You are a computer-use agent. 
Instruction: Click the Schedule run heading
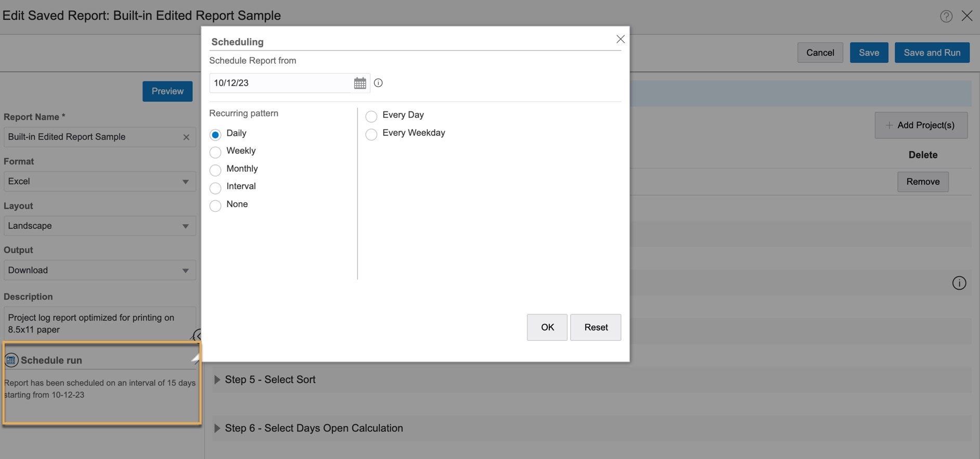pos(51,360)
